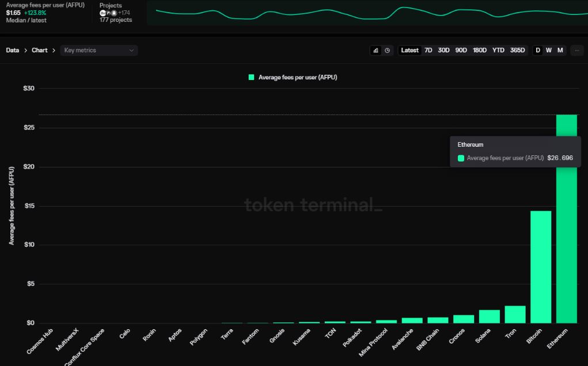Screen dimensions: 588x366
Task: Click the Solana bar in the chart
Action: coord(490,317)
